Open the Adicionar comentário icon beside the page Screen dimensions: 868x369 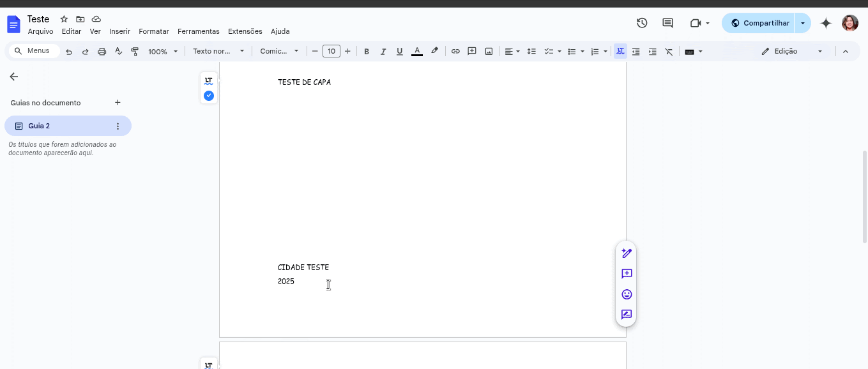627,273
